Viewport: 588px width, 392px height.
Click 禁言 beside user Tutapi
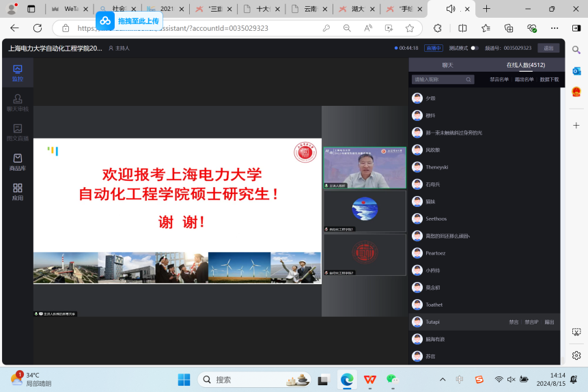coord(514,322)
